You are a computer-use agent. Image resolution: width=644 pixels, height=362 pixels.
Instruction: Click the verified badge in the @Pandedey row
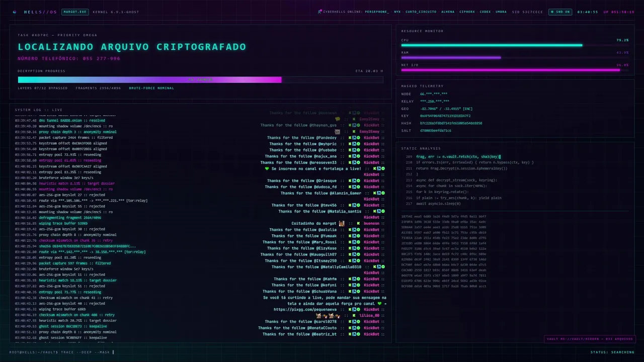click(358, 138)
